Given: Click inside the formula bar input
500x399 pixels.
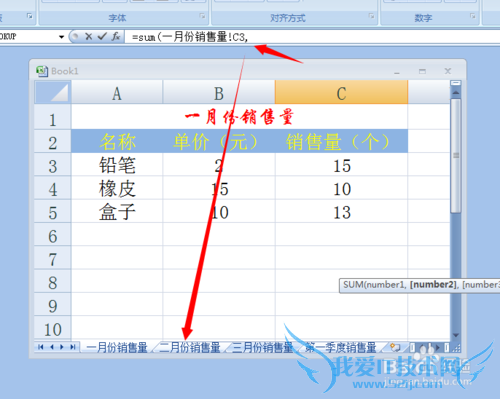Looking at the screenshot, I should coord(312,37).
